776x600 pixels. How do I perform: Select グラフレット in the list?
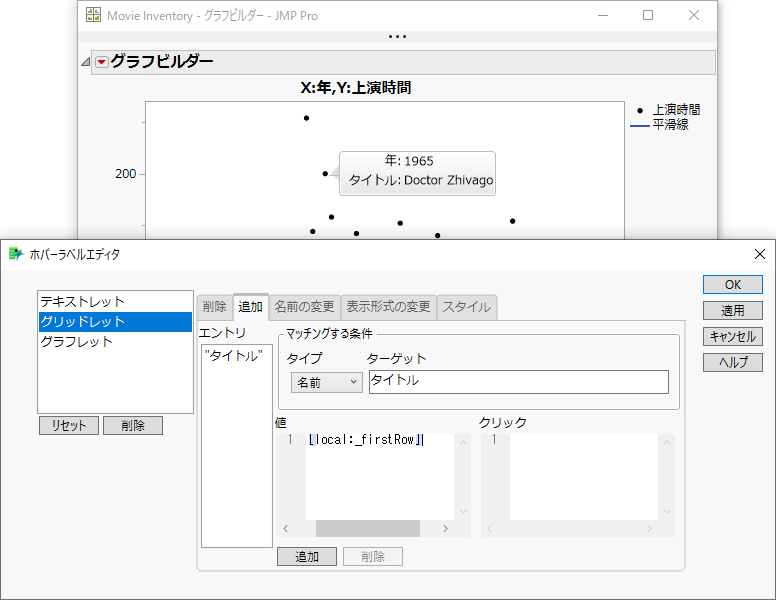pos(77,341)
